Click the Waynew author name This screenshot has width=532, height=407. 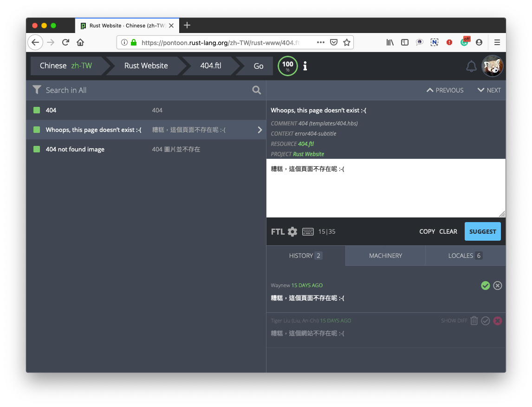click(x=280, y=285)
